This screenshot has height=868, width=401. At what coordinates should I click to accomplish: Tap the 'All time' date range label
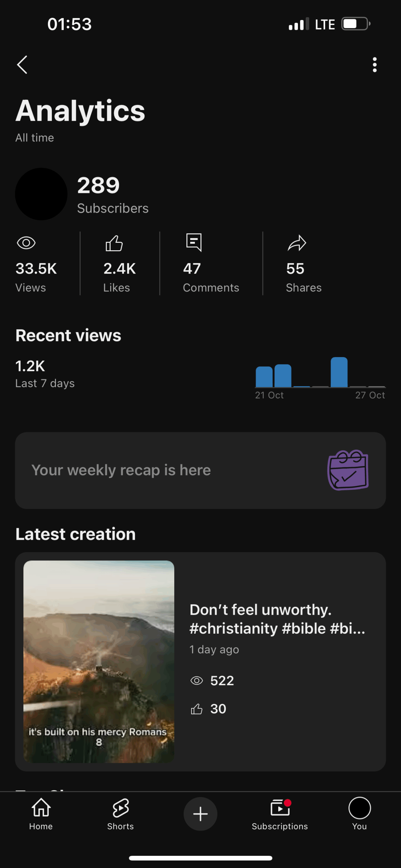click(35, 138)
